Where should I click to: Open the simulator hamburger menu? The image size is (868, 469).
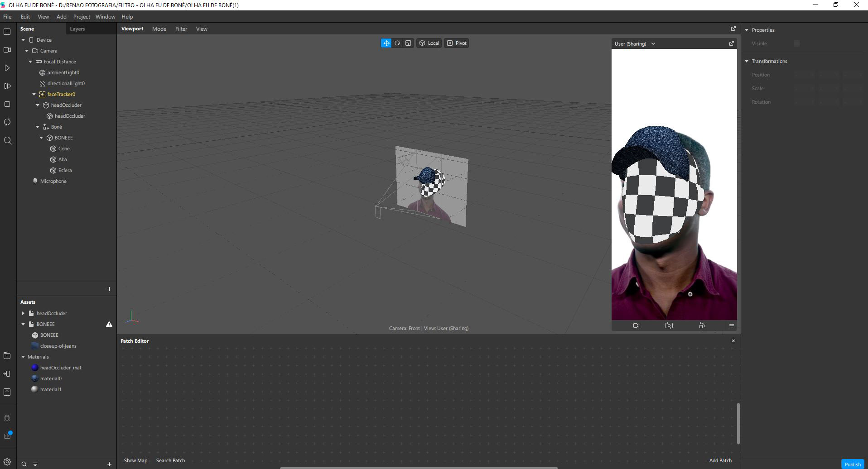pyautogui.click(x=731, y=325)
